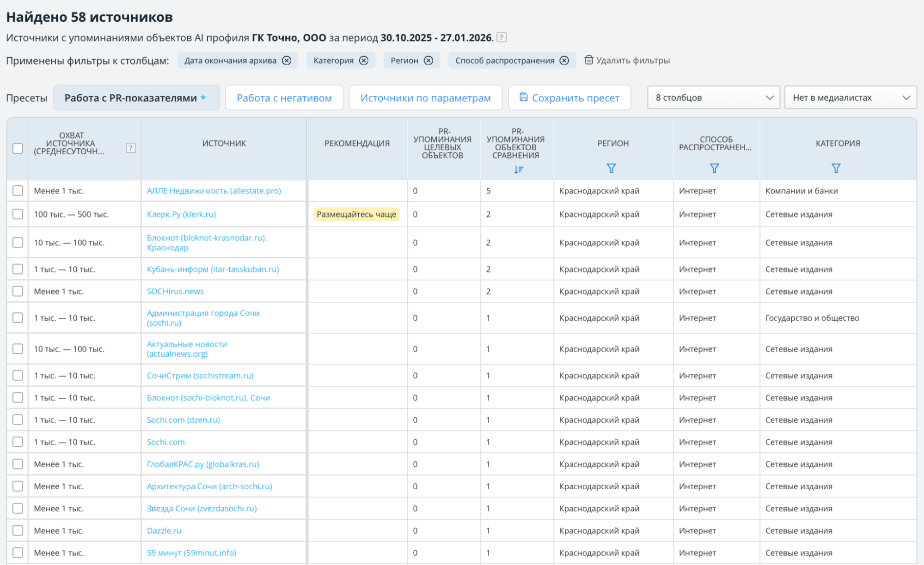Viewport: 924px width, 565px height.
Task: Open filter icon in Регион column
Action: [611, 168]
